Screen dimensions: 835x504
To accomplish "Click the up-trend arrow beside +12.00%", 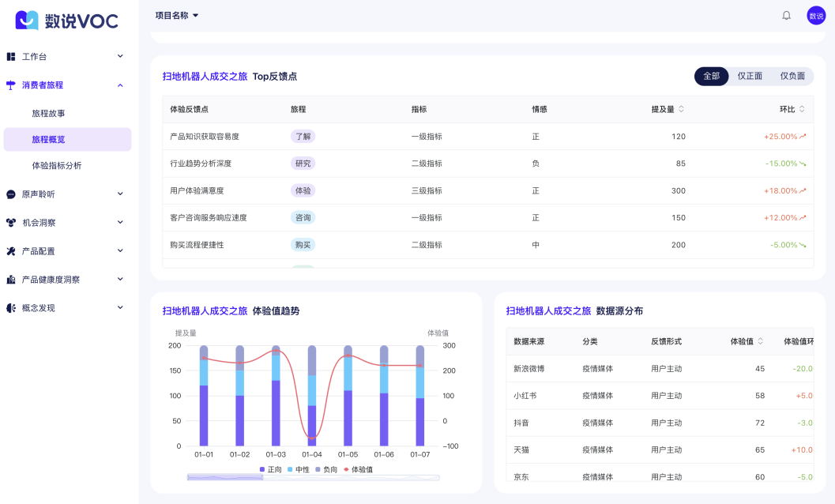I will point(803,218).
